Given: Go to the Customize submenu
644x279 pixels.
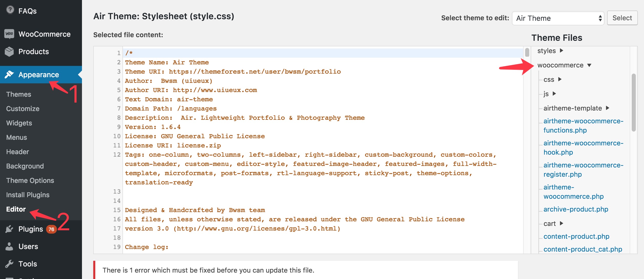Looking at the screenshot, I should click(x=23, y=109).
